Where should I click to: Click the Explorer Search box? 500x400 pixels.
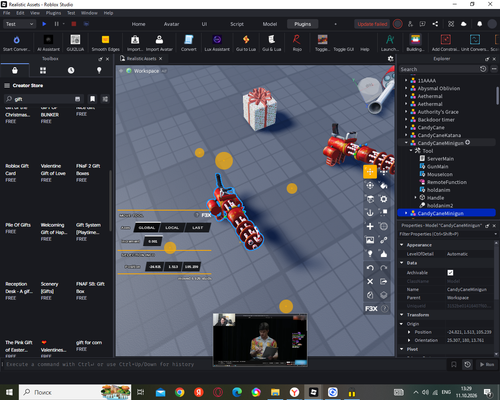point(439,69)
